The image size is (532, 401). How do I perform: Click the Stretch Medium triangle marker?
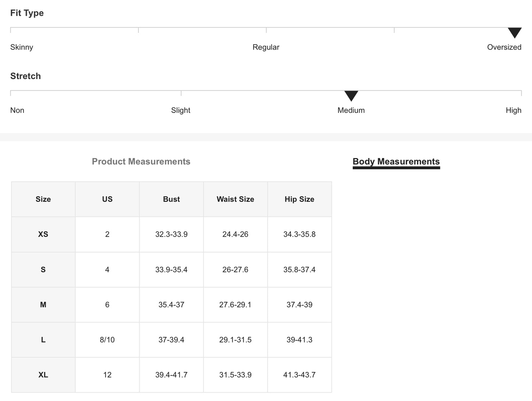[x=351, y=96]
